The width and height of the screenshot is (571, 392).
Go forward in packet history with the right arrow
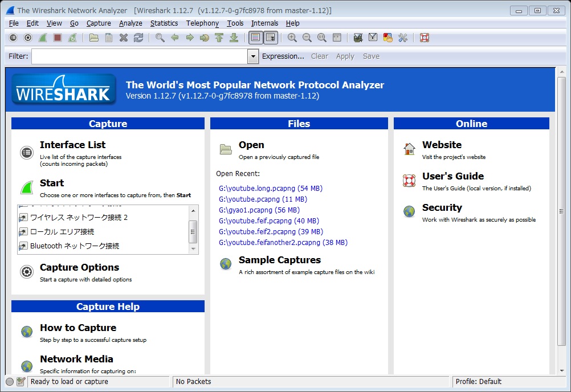coord(190,38)
